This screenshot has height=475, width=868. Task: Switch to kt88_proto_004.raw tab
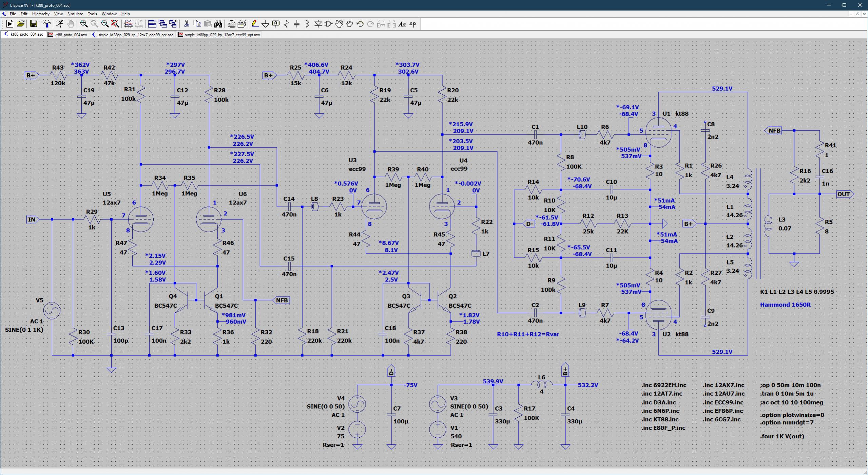point(67,35)
